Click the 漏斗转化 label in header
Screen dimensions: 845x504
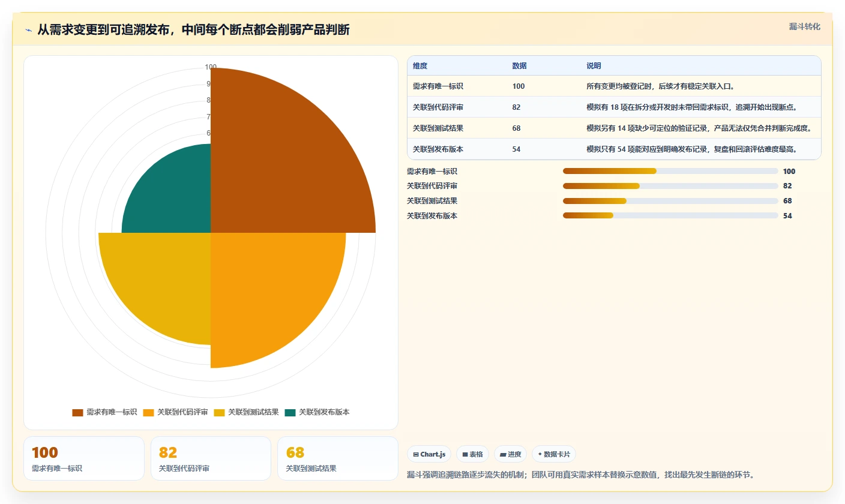804,26
